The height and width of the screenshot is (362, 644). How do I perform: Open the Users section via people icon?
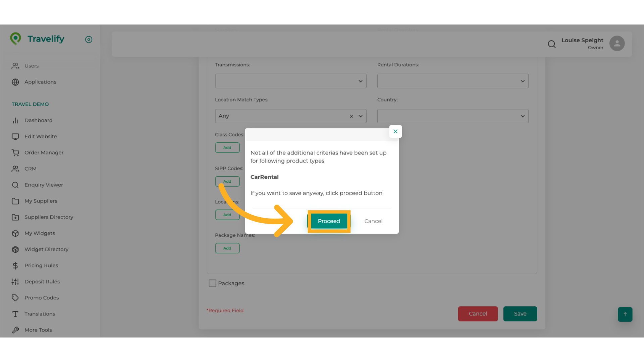click(x=15, y=66)
